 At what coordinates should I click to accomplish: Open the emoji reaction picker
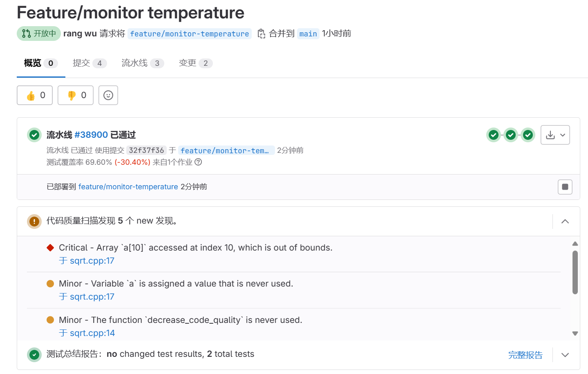107,95
